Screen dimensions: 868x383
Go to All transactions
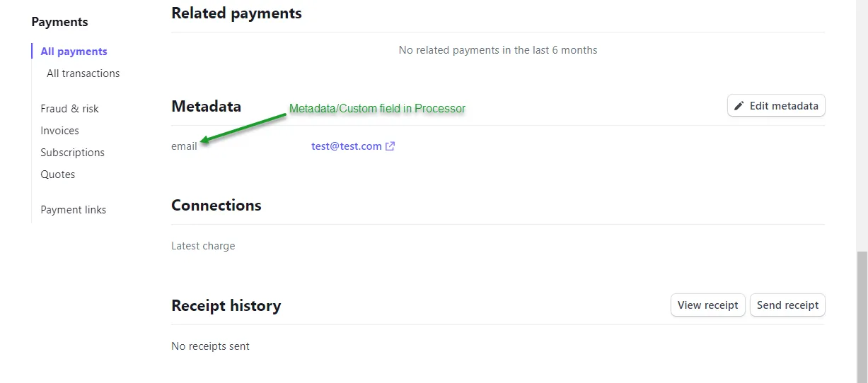click(x=83, y=73)
